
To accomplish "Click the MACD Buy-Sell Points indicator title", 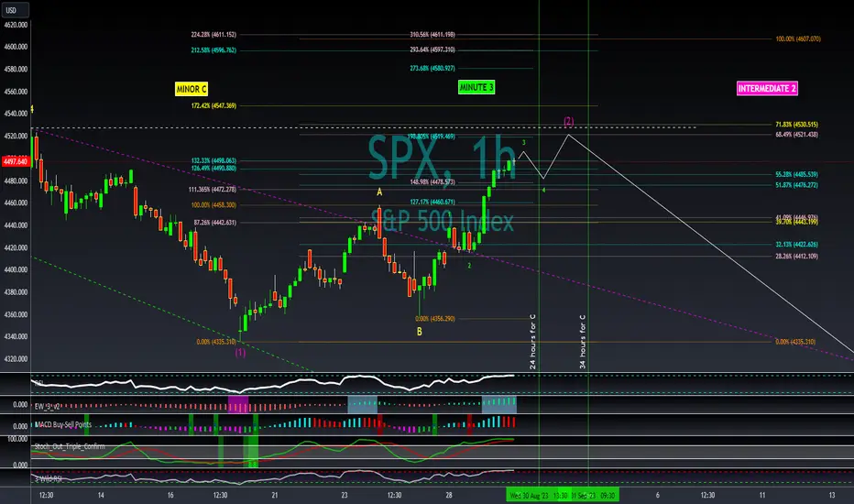I will (63, 424).
